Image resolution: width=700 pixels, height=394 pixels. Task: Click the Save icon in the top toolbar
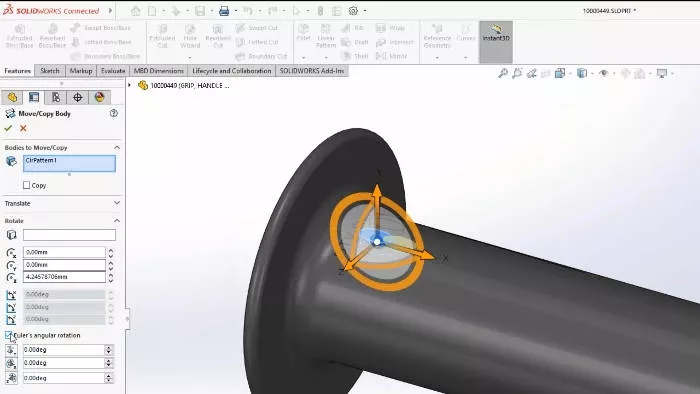[200, 11]
